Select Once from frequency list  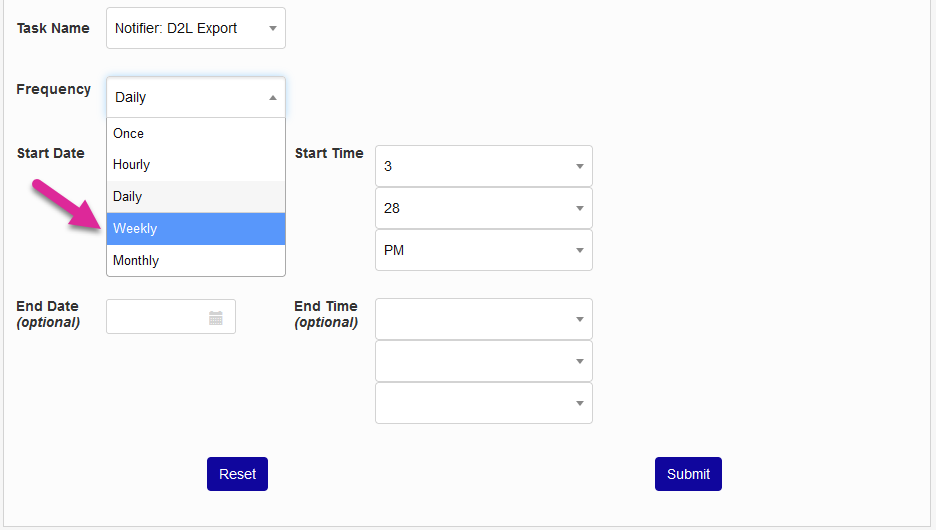click(x=196, y=133)
